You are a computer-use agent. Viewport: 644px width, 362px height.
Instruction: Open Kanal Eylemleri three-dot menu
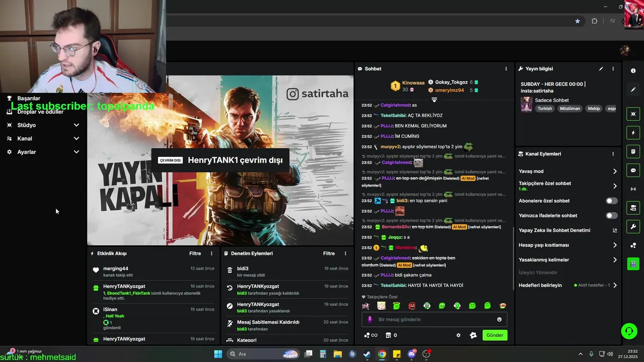point(613,154)
